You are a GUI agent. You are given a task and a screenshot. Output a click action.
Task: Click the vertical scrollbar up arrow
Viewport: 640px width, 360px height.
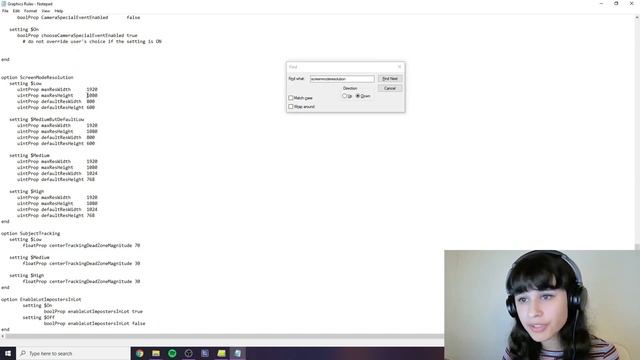pos(637,18)
